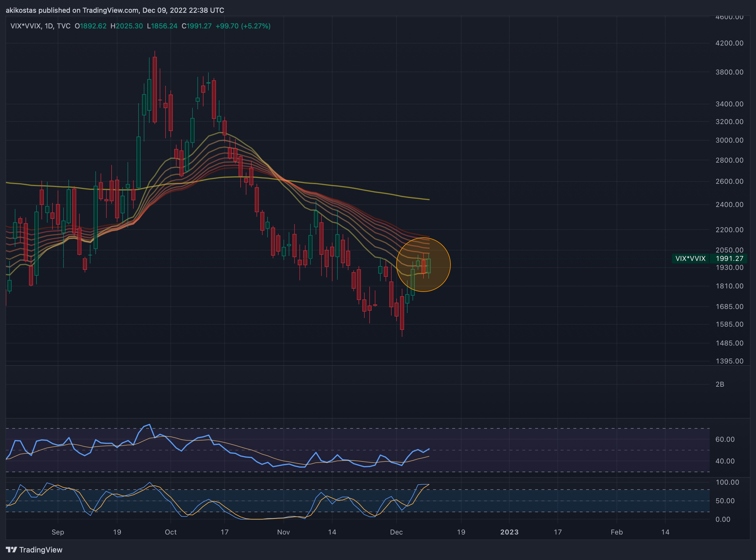Click the 3200.00 price axis label
Screen dimensions: 756x560
(729, 121)
